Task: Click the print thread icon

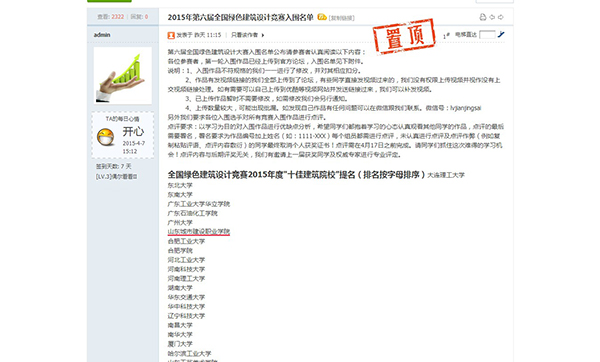Action: 483,17
